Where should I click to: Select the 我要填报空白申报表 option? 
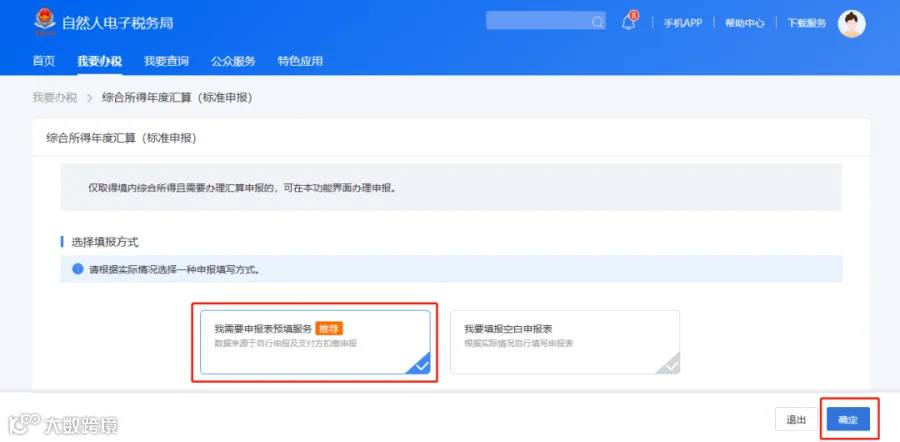(565, 342)
